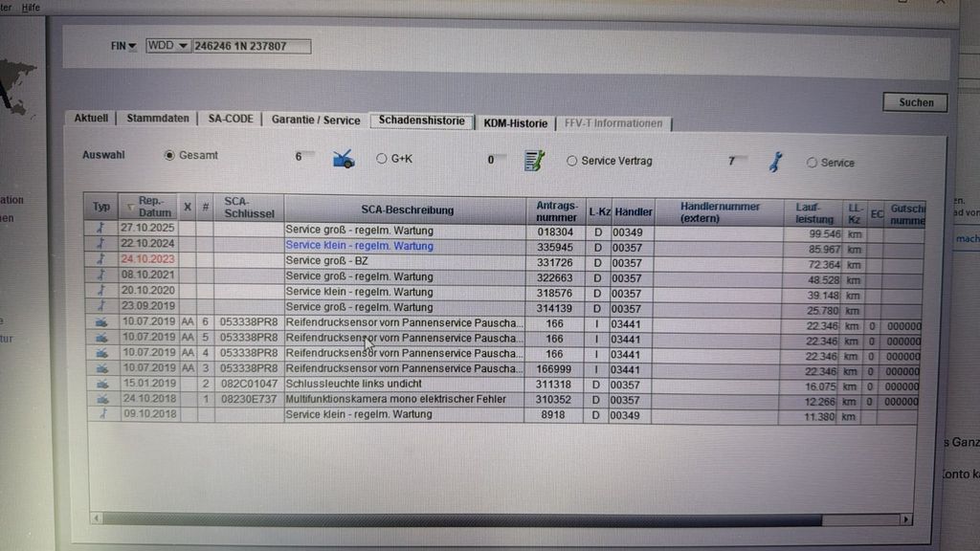Open the Garantie / Service tab
980x551 pixels.
click(x=316, y=120)
